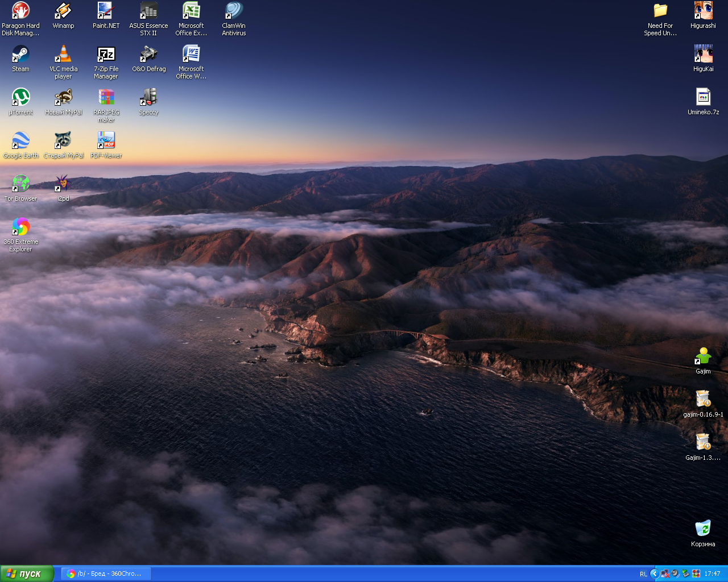Select the Umineko.7z archive file
The width and height of the screenshot is (728, 582).
[x=703, y=98]
